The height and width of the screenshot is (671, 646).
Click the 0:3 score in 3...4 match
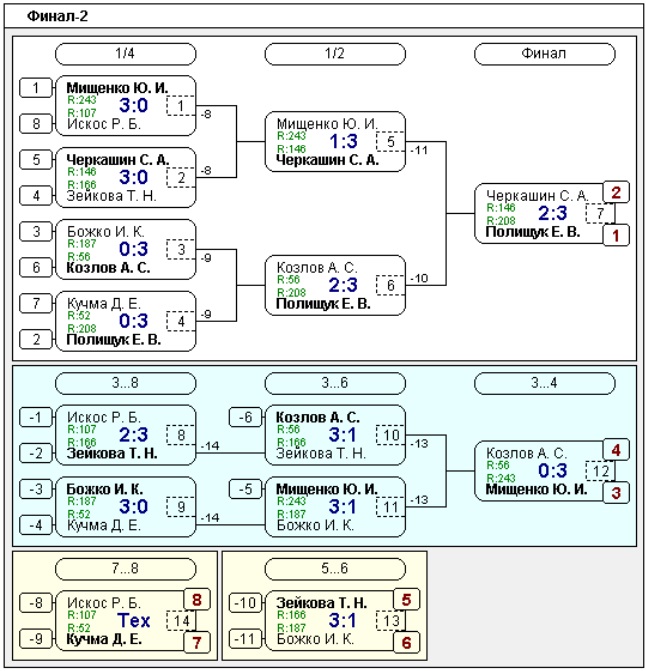(553, 471)
